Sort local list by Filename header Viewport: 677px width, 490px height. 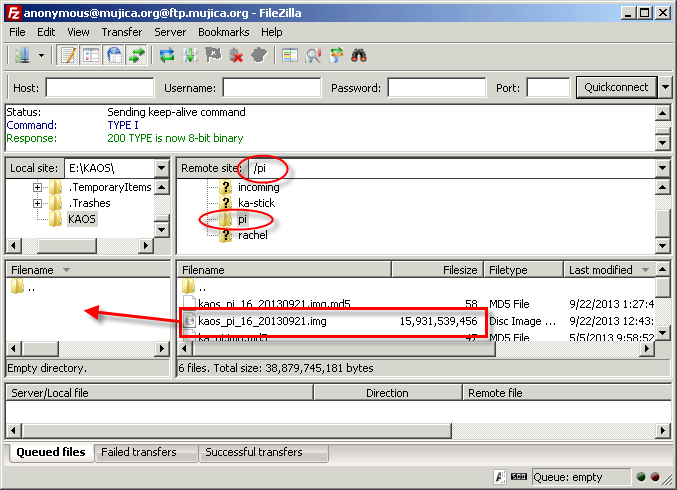tap(88, 270)
